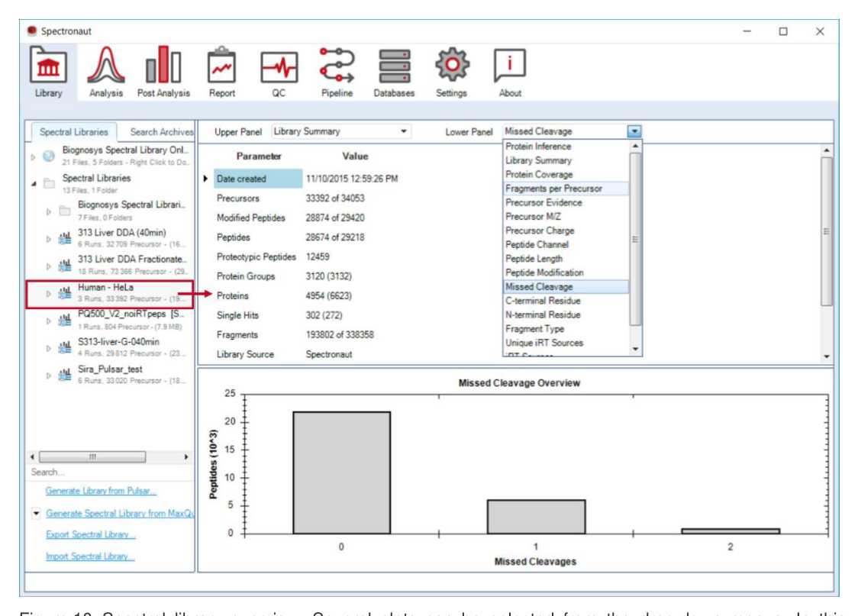Click the Search field under library tree
The image size is (858, 616).
point(109,472)
